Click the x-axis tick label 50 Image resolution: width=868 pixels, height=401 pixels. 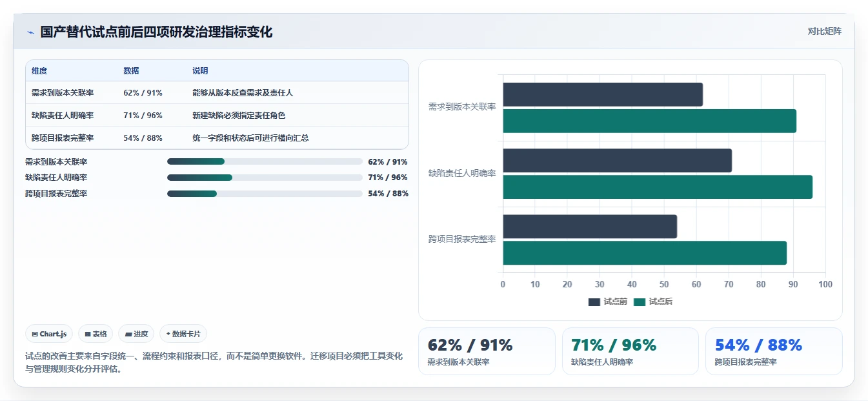coord(664,284)
